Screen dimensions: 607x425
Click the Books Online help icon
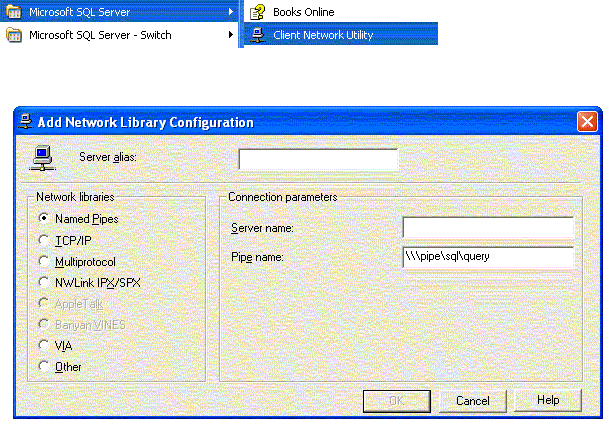[257, 12]
